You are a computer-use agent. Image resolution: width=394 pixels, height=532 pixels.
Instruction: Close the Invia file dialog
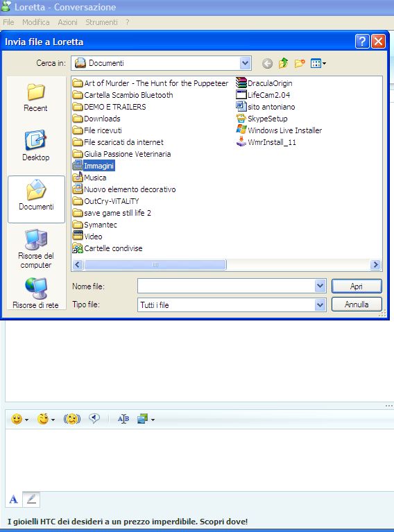[x=378, y=42]
